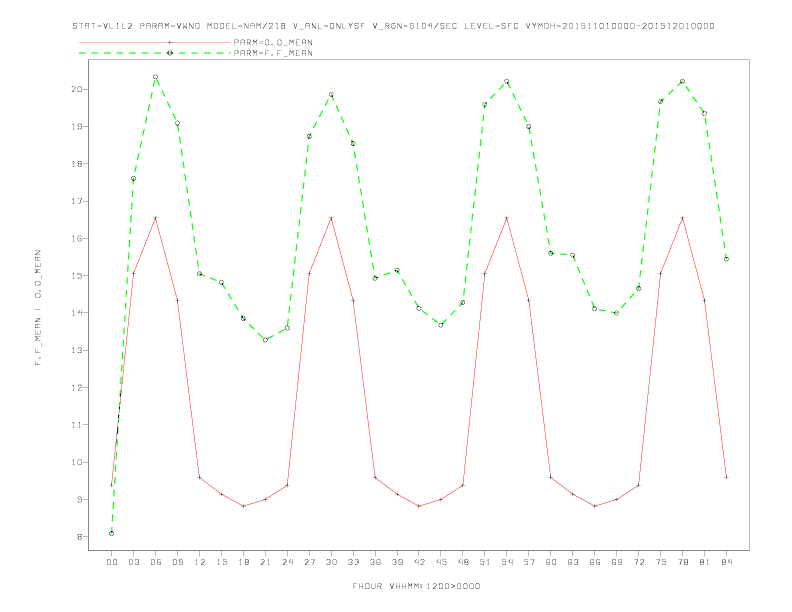
Task: Click the x-axis tick label 60
Action: 551,562
